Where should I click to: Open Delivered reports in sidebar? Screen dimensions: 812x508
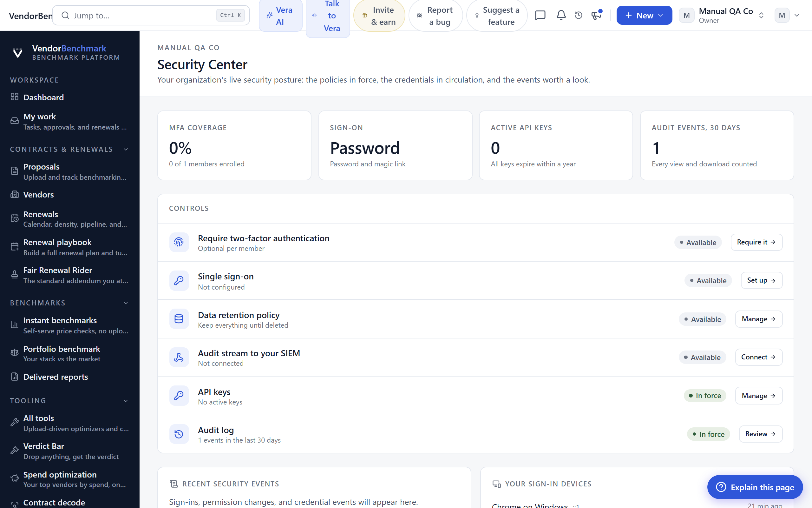coord(69,377)
